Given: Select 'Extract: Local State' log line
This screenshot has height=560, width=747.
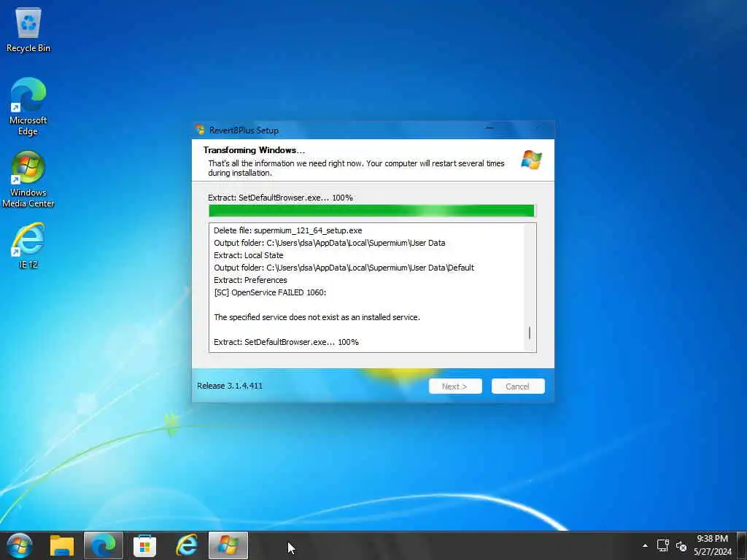Looking at the screenshot, I should pos(248,255).
